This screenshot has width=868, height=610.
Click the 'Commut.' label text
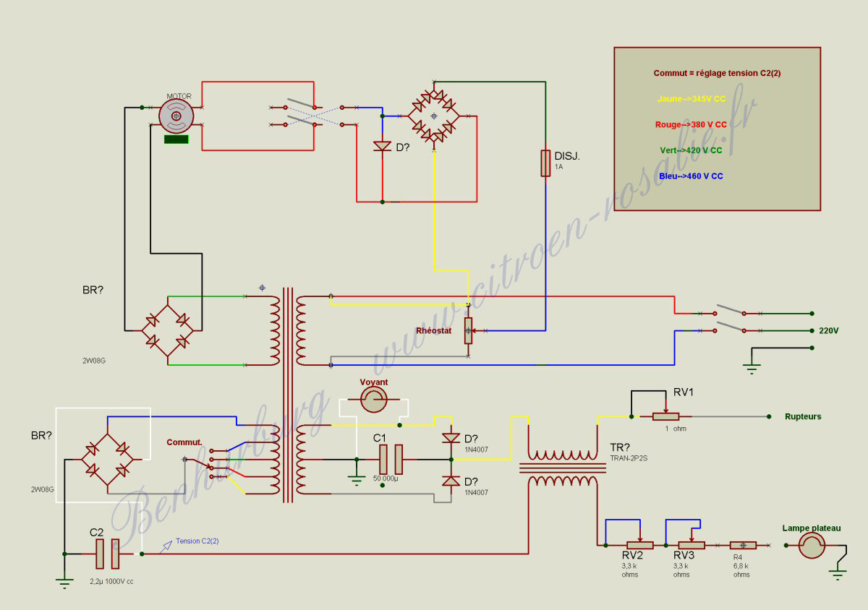click(x=184, y=442)
